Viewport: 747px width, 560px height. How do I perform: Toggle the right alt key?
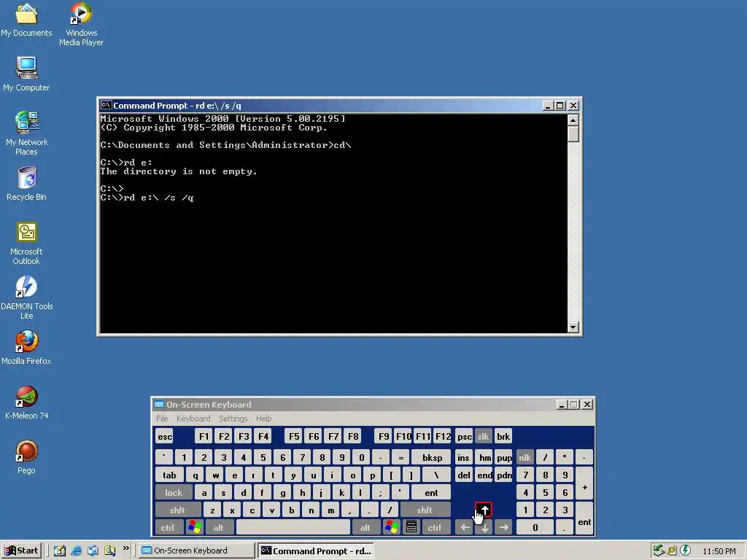click(x=365, y=527)
